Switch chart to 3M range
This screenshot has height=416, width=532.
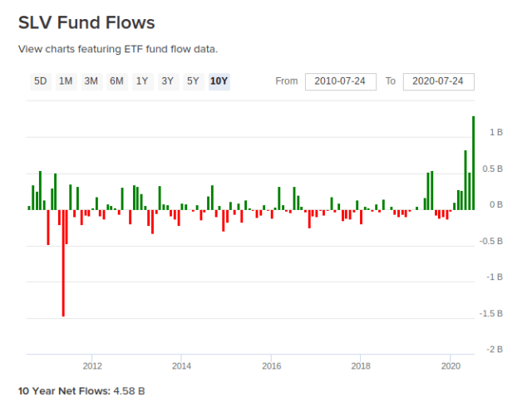[91, 81]
